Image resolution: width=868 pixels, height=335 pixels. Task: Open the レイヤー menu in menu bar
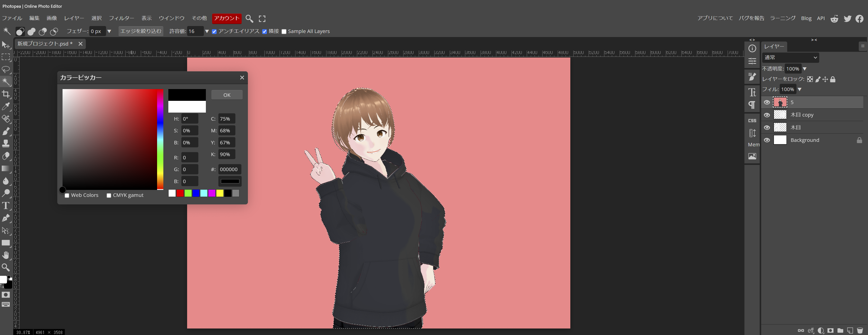point(74,18)
